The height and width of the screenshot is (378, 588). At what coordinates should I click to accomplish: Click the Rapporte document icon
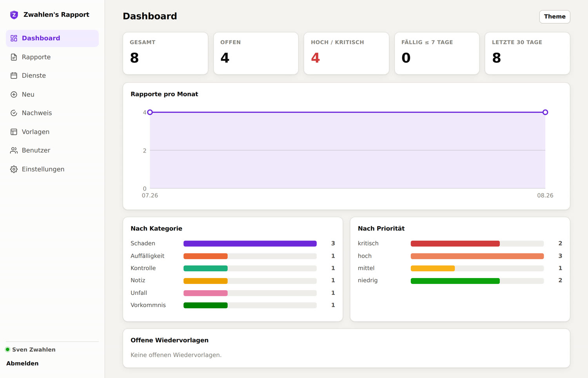coord(14,57)
